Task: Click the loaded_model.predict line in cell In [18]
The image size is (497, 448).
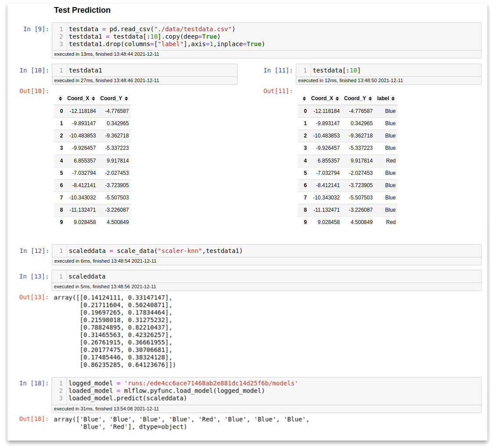Action: 127,398
